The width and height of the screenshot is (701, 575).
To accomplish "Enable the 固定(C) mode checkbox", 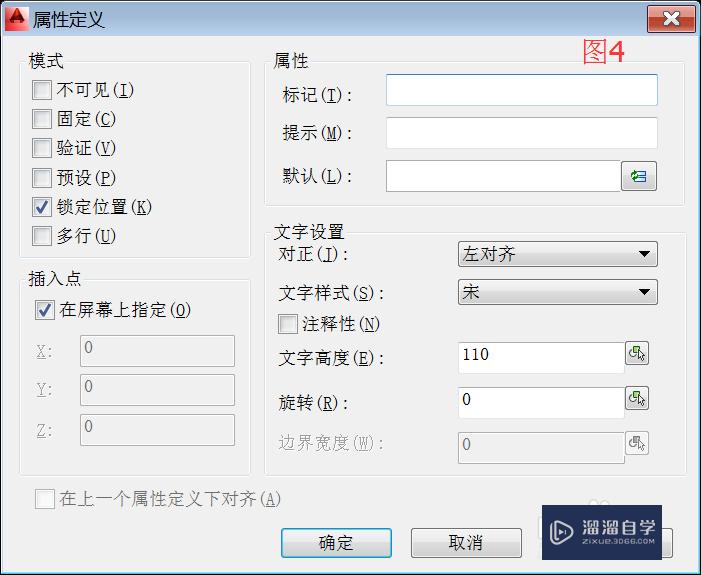I will point(42,119).
